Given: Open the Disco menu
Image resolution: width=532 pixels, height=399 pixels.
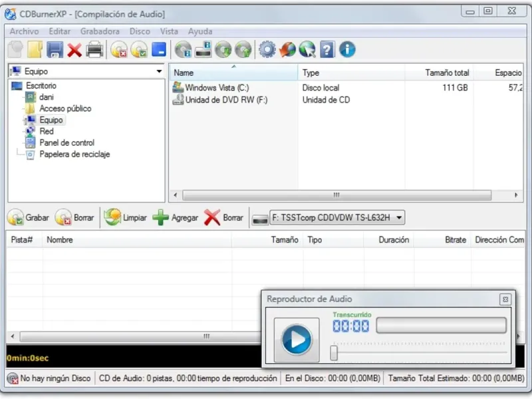Looking at the screenshot, I should coord(140,31).
